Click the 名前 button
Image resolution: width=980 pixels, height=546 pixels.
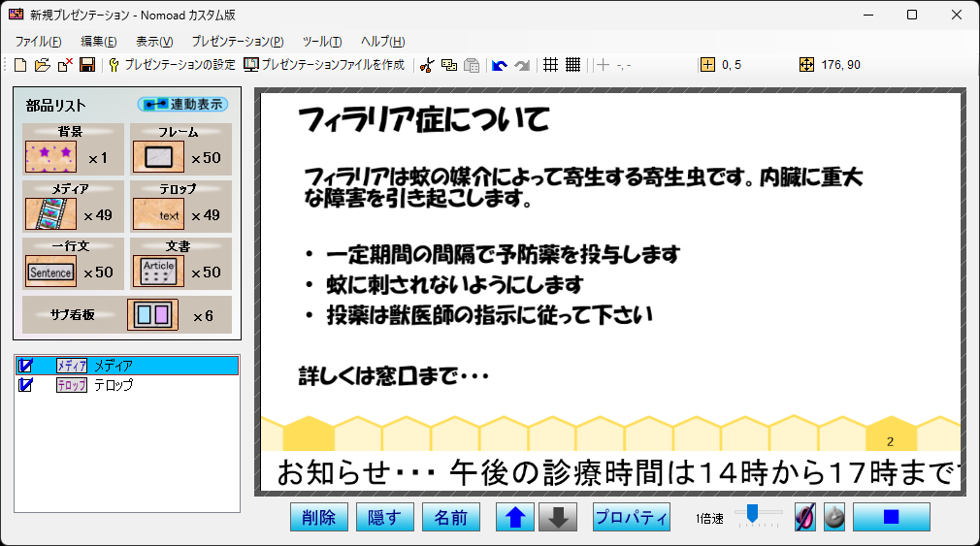[451, 517]
